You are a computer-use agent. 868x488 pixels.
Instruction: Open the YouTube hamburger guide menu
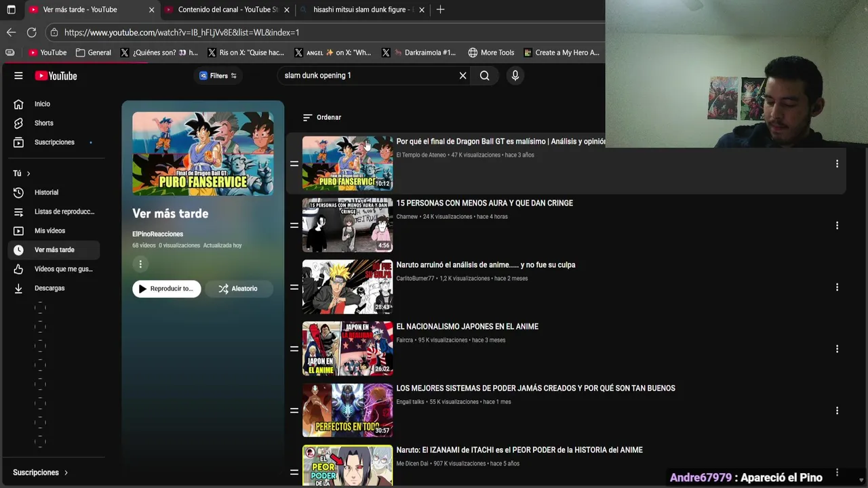coord(18,76)
